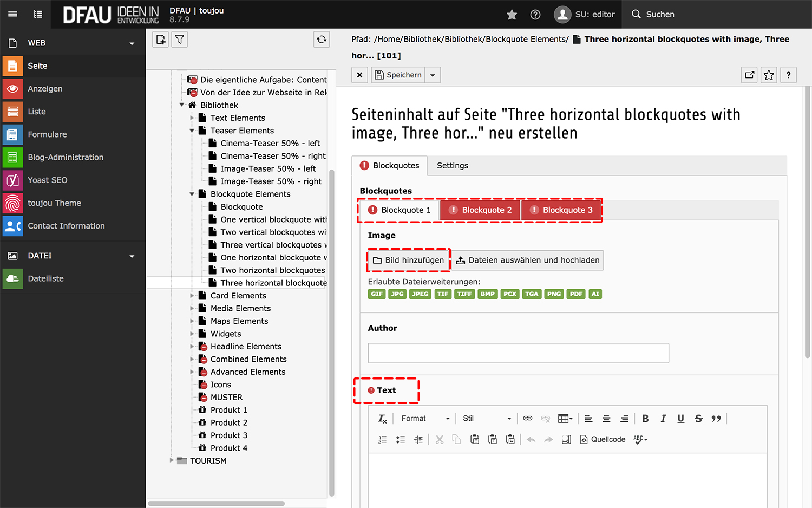Open record in new window icon

click(749, 75)
